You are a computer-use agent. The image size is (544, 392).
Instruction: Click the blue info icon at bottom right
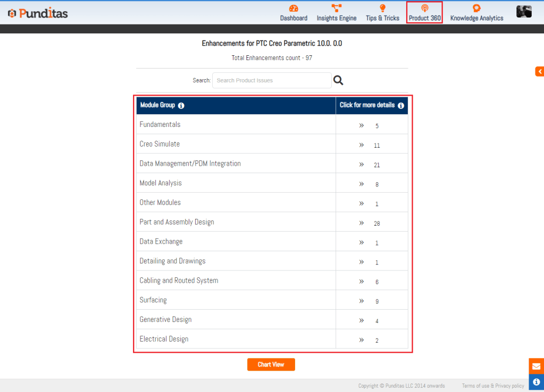(x=536, y=381)
